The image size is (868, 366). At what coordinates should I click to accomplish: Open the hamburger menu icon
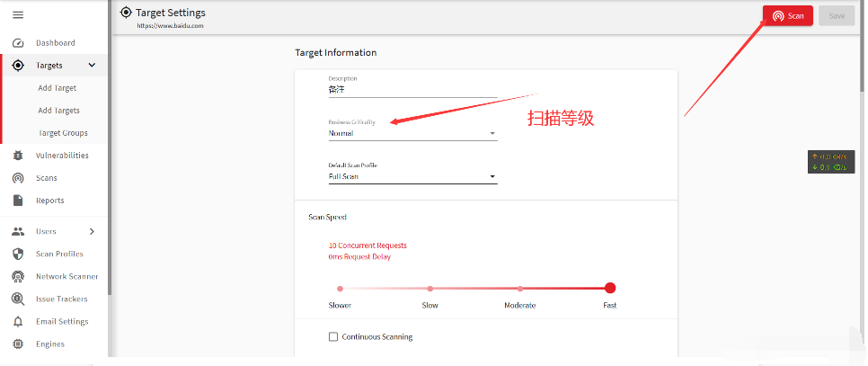pyautogui.click(x=18, y=15)
